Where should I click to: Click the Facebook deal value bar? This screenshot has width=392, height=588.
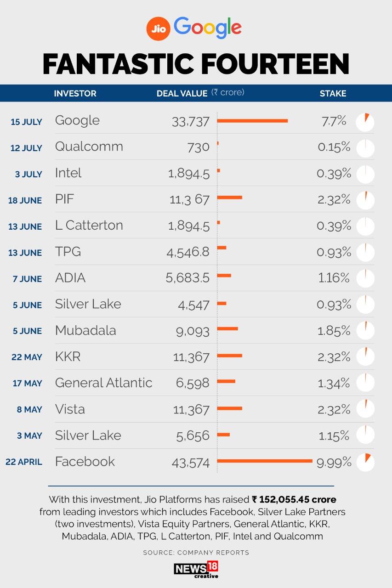click(265, 461)
